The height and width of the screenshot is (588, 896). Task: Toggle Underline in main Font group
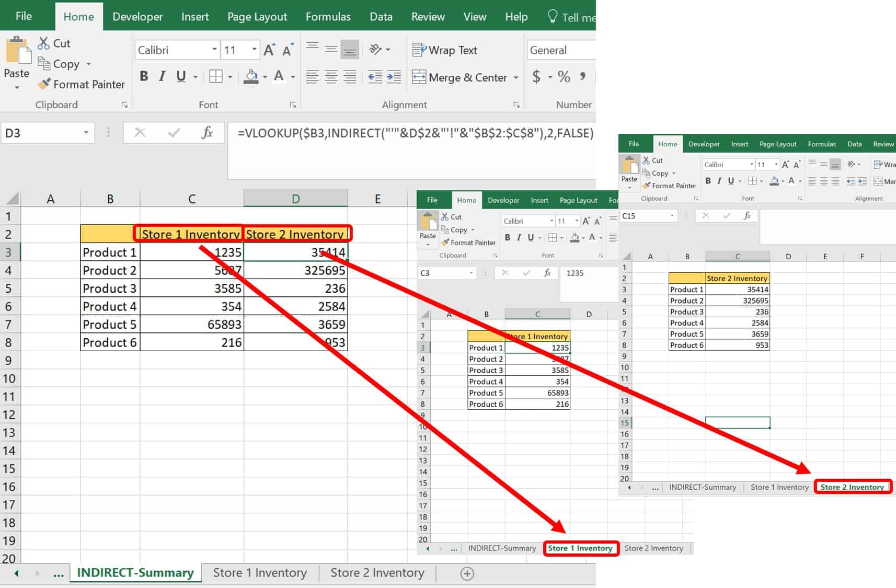coord(181,77)
